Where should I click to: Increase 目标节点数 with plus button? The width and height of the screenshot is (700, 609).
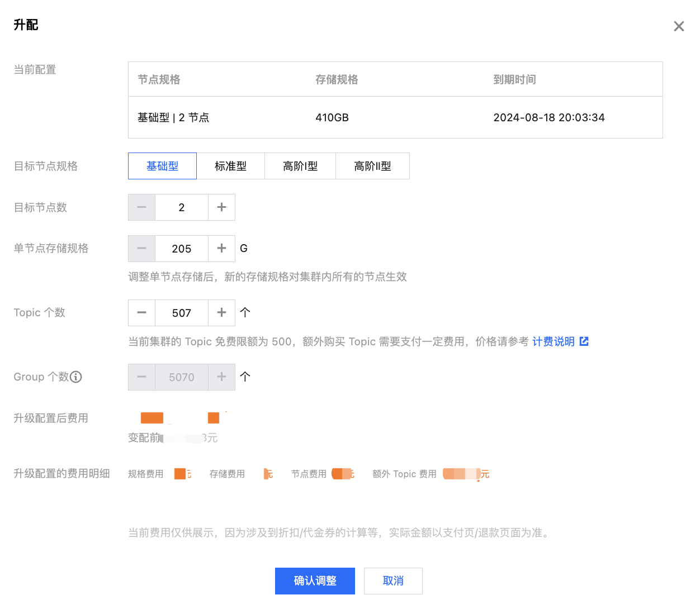pyautogui.click(x=222, y=207)
